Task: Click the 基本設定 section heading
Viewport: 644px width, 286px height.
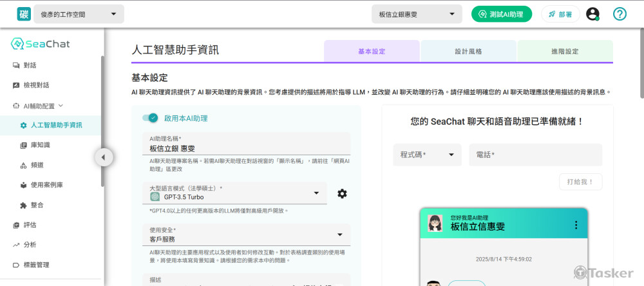Action: click(x=149, y=78)
